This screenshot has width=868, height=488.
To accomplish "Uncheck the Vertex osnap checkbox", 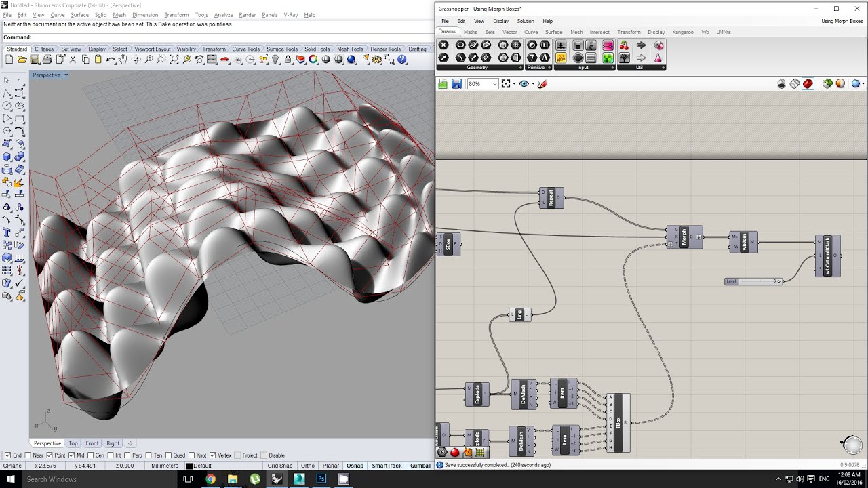I will point(213,455).
